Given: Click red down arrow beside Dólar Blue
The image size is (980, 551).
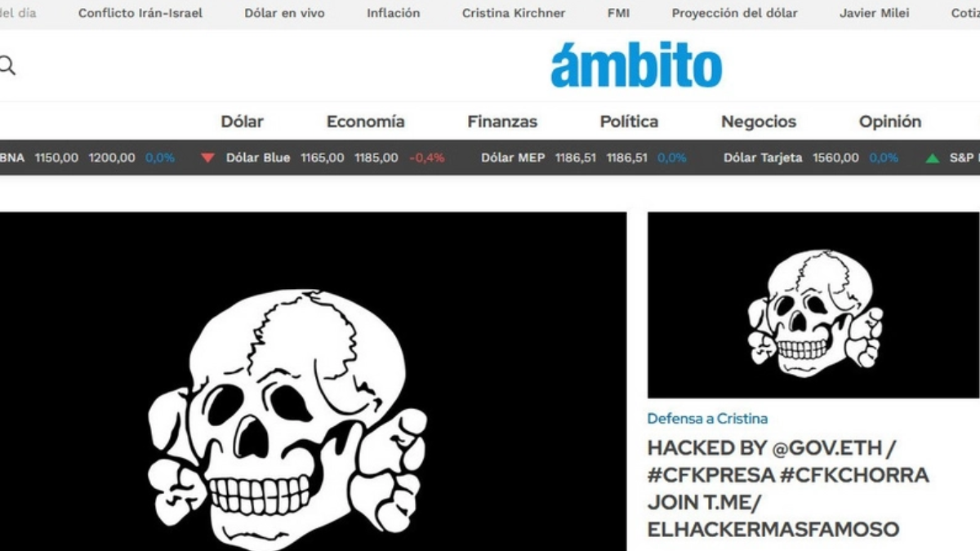Looking at the screenshot, I should [x=208, y=158].
